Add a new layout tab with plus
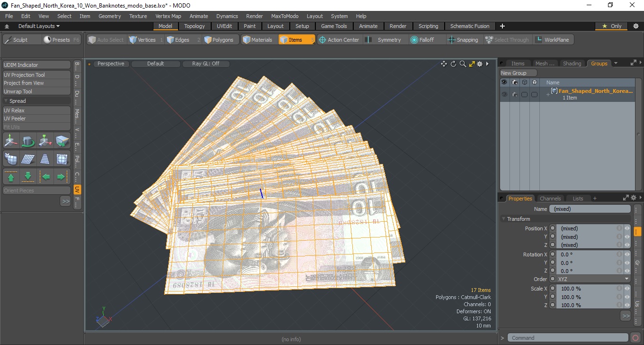Screen dimensions: 644x345 (x=502, y=26)
